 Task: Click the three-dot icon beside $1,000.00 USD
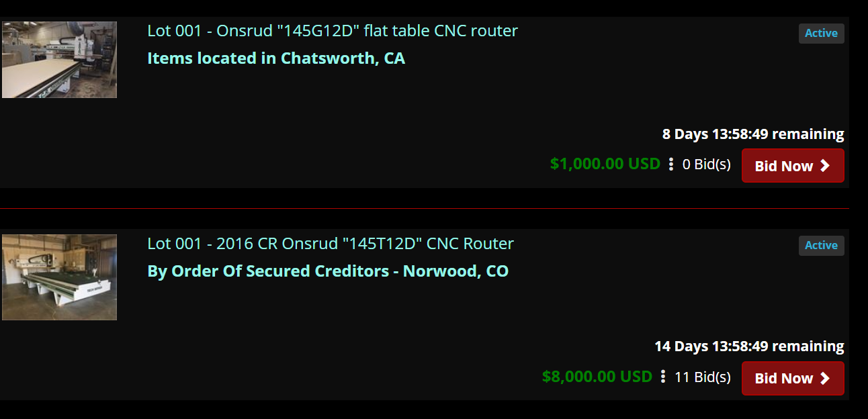click(x=670, y=165)
